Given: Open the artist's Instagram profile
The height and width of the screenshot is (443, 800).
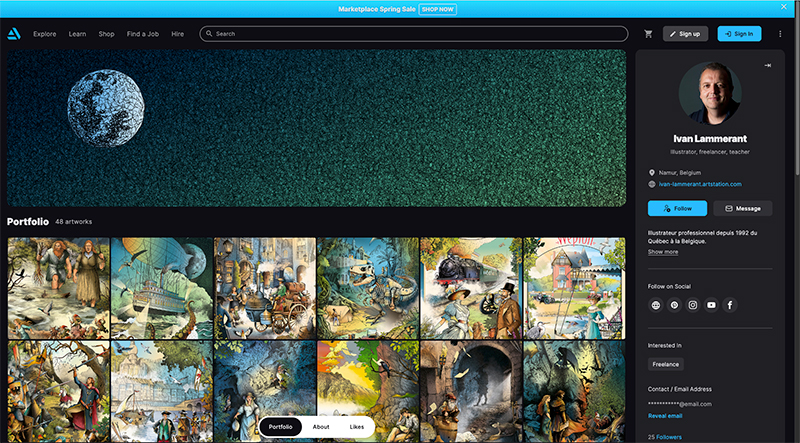Looking at the screenshot, I should tap(693, 305).
